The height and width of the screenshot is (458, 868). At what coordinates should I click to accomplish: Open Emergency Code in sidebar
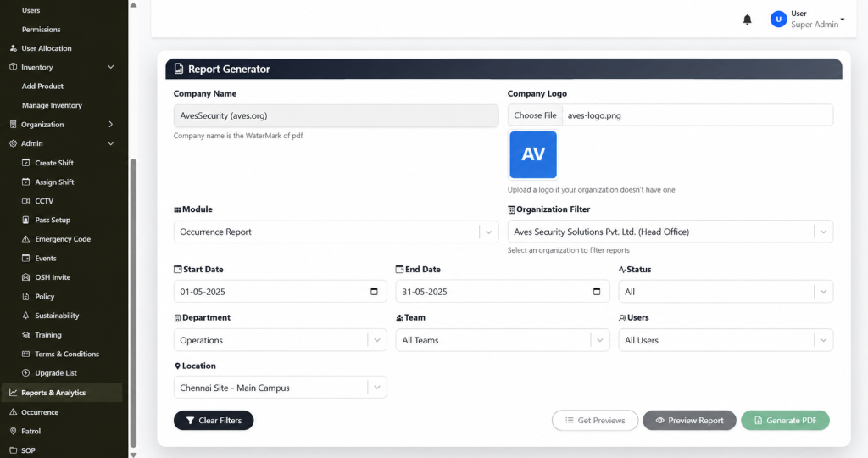pos(61,239)
